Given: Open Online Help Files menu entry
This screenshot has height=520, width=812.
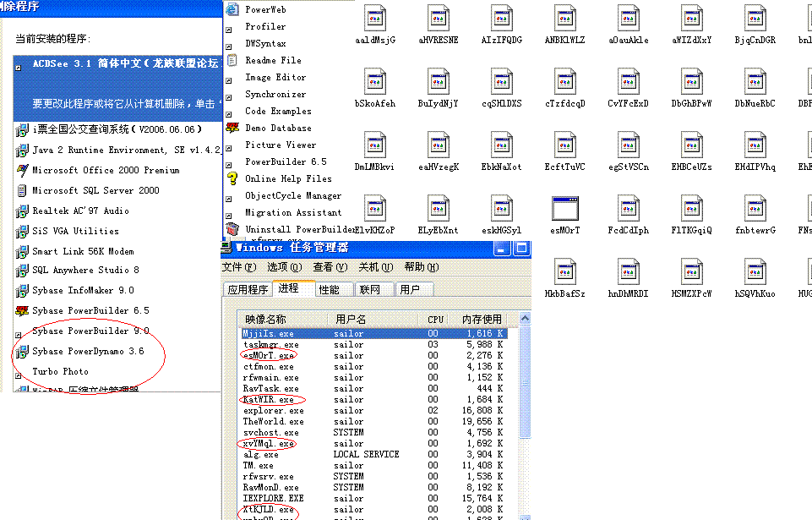Looking at the screenshot, I should pos(288,179).
